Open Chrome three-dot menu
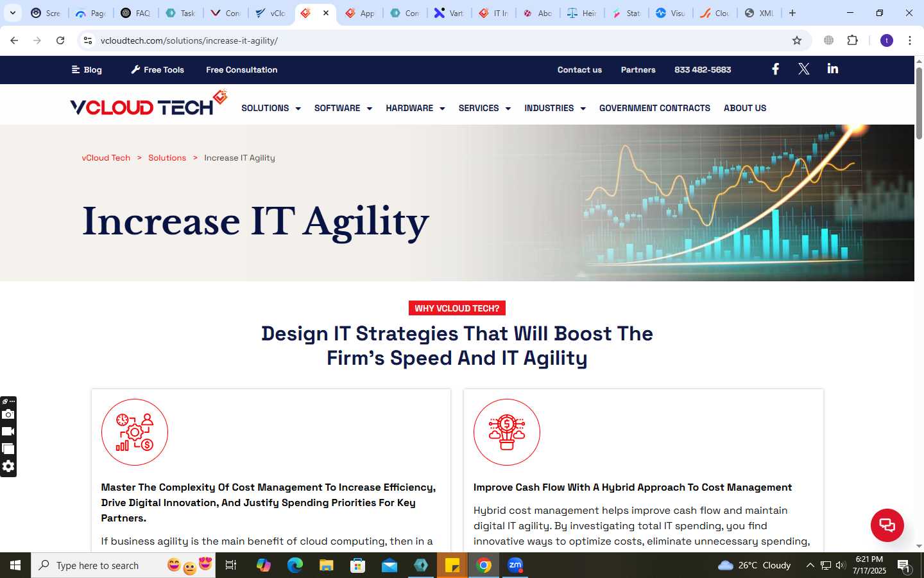Image resolution: width=924 pixels, height=578 pixels. pyautogui.click(x=909, y=40)
